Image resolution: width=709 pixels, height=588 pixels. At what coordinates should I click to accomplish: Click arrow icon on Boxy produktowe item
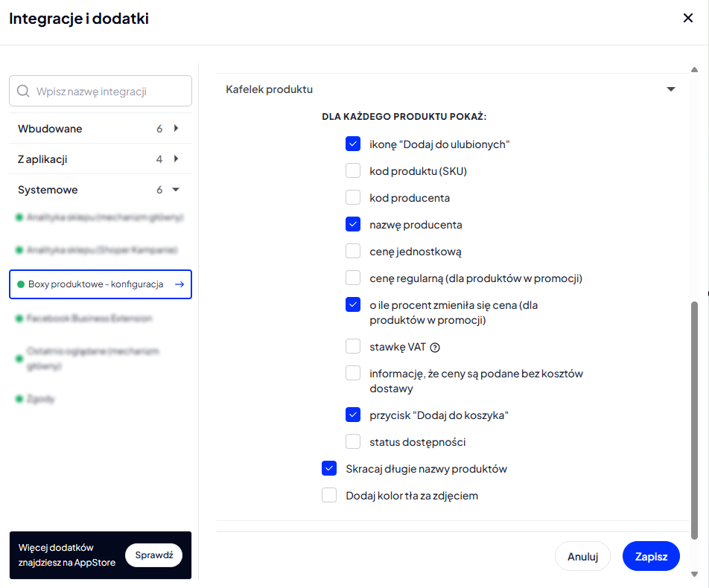pyautogui.click(x=179, y=284)
